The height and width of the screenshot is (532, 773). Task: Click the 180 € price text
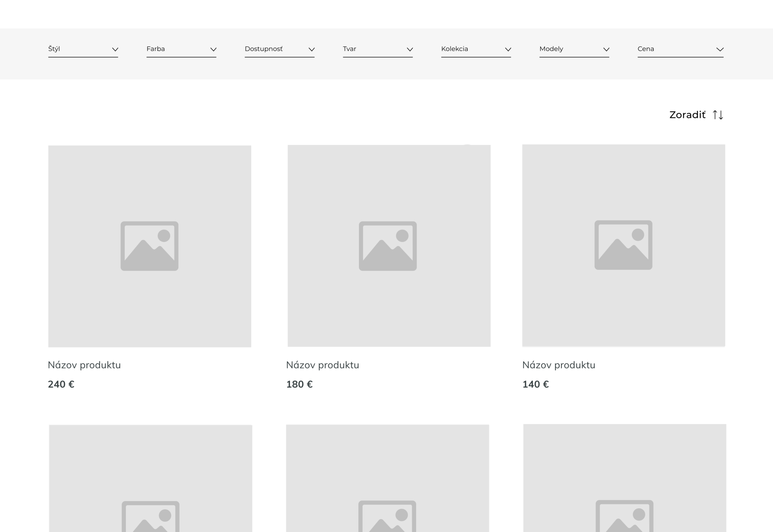[299, 384]
